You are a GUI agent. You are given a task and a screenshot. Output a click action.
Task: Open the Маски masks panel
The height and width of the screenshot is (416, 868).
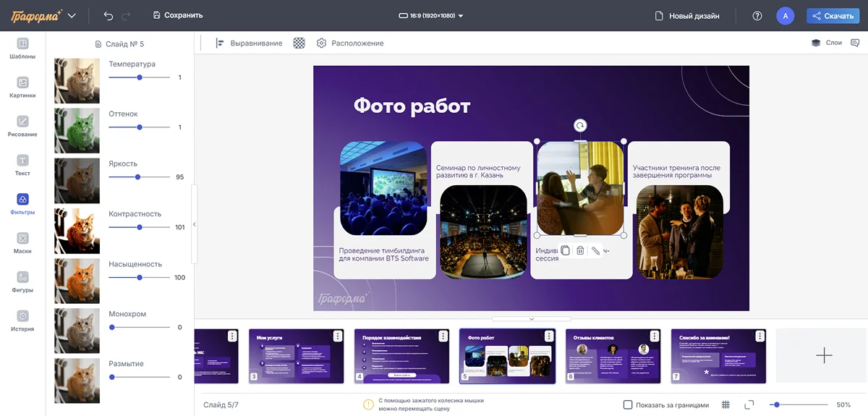[22, 244]
